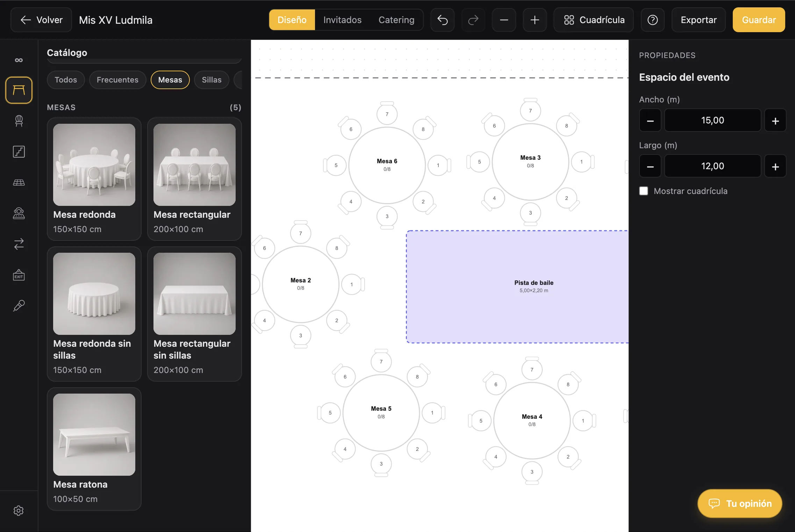Undo the last action

point(443,20)
